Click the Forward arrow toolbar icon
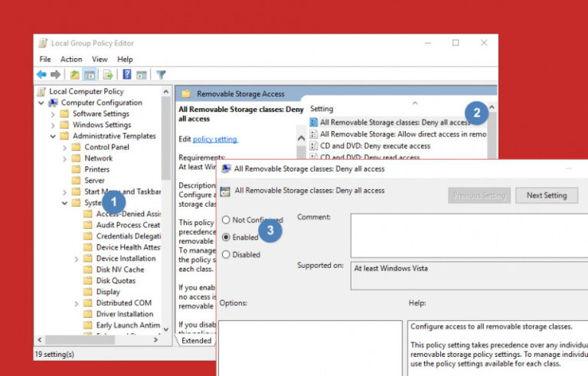This screenshot has width=588, height=376. 56,74
